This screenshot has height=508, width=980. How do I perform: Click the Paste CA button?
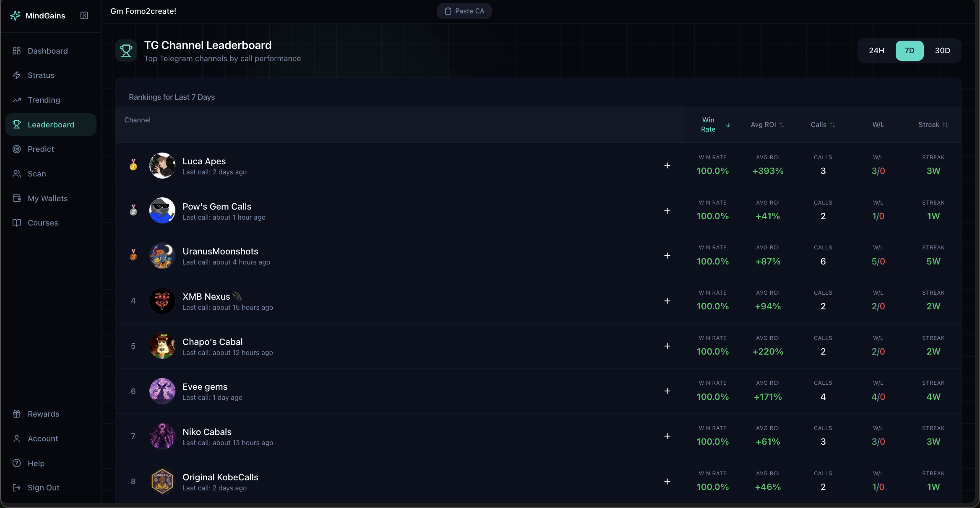pos(464,11)
